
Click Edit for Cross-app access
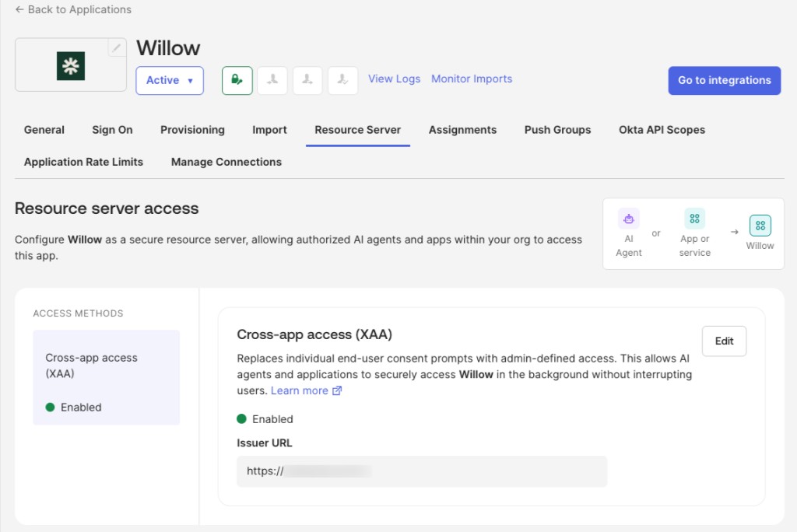(x=724, y=341)
